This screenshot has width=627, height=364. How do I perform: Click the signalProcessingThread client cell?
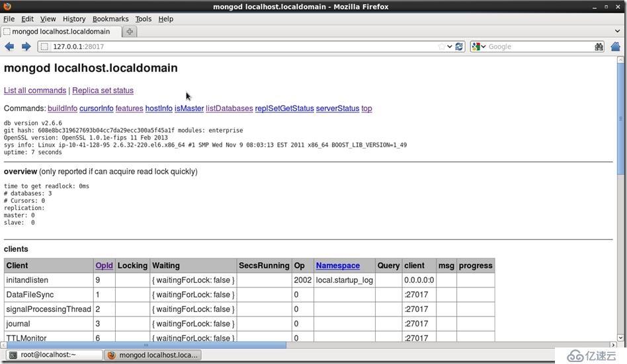(49, 309)
